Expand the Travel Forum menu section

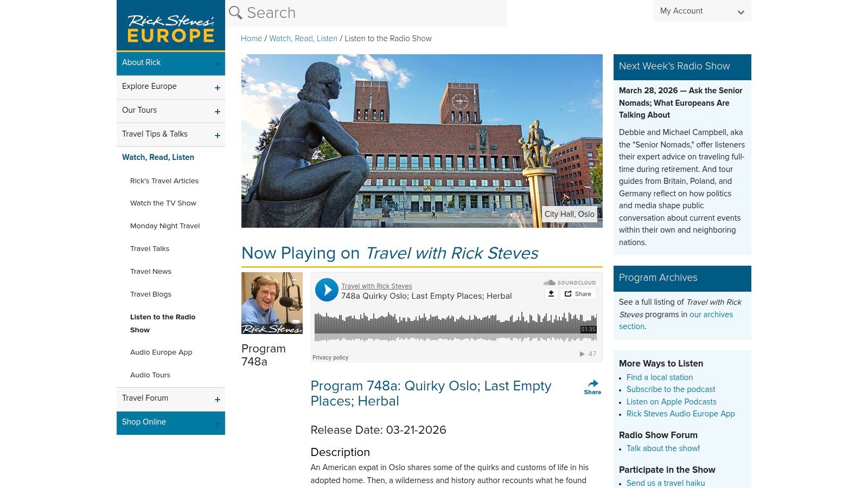(x=218, y=400)
